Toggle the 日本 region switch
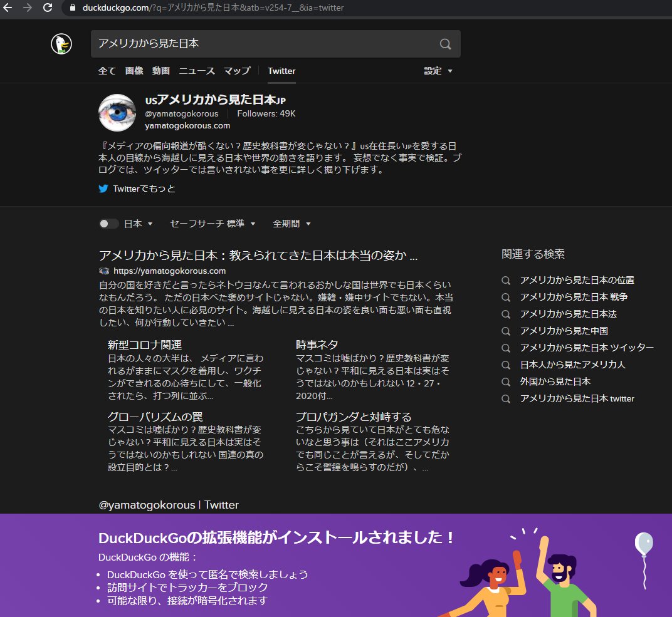This screenshot has height=617, width=672. click(108, 224)
